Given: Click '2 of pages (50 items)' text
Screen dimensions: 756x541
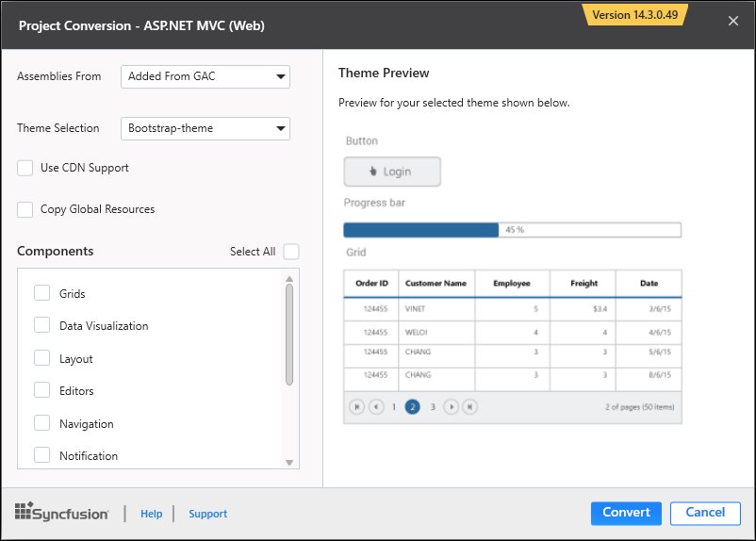Looking at the screenshot, I should [x=640, y=407].
